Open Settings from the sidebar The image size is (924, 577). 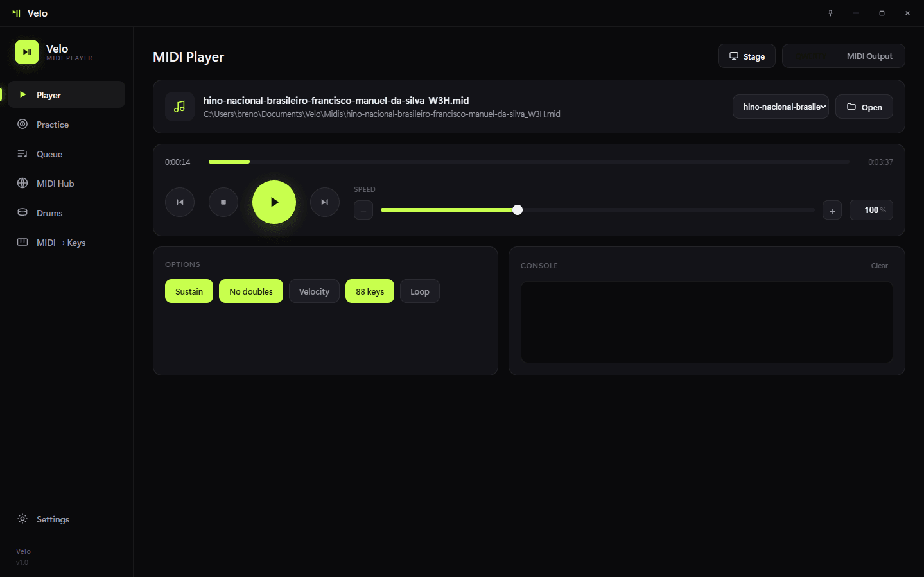tap(66, 519)
